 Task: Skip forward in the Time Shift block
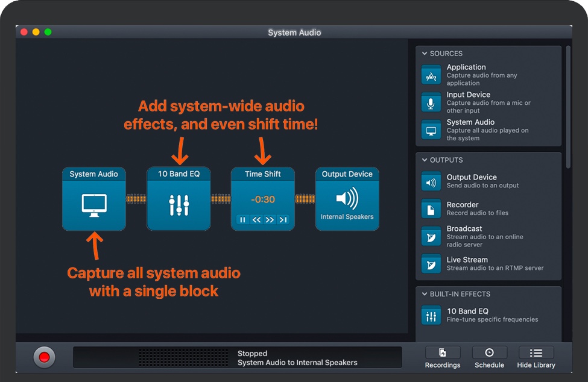pyautogui.click(x=270, y=220)
